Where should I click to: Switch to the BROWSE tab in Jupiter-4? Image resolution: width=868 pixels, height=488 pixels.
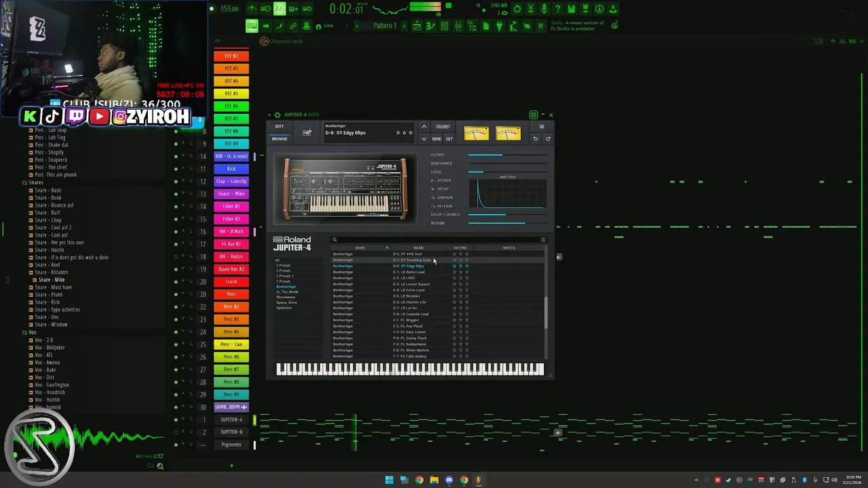tap(279, 139)
